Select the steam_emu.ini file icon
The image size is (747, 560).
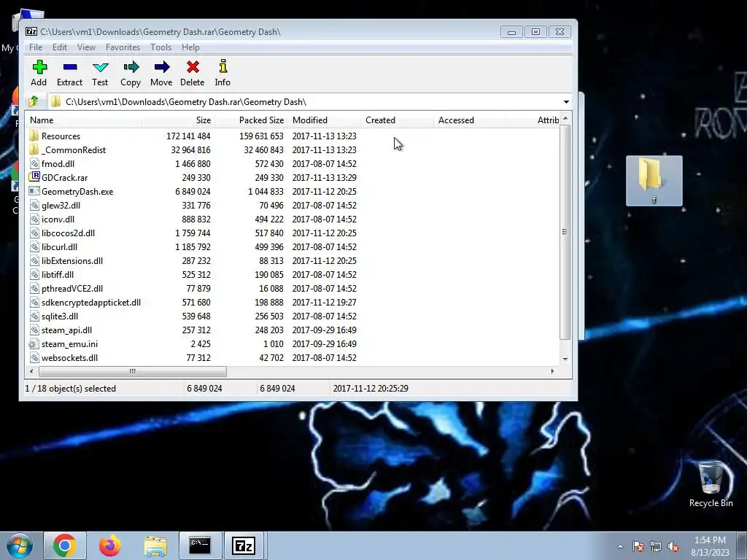(34, 344)
